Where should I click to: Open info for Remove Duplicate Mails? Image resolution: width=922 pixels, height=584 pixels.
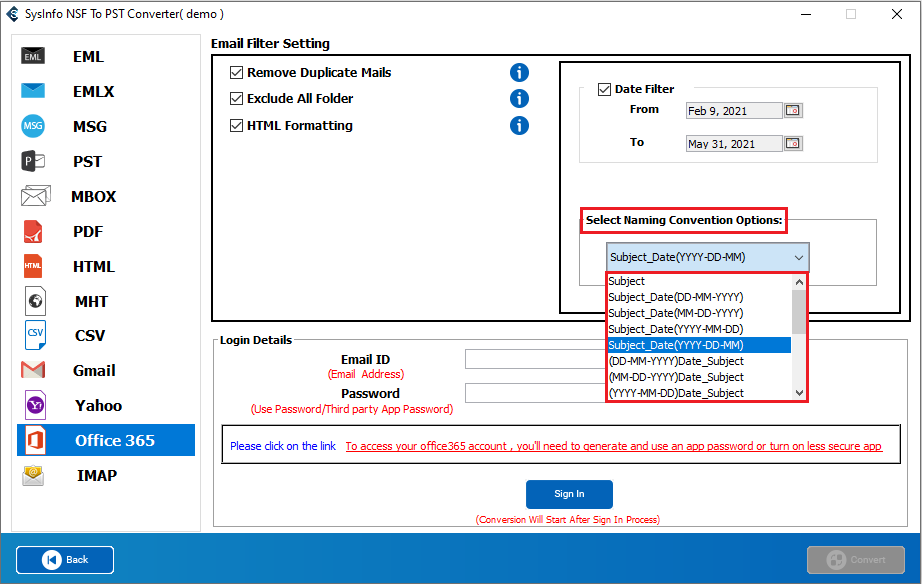519,72
